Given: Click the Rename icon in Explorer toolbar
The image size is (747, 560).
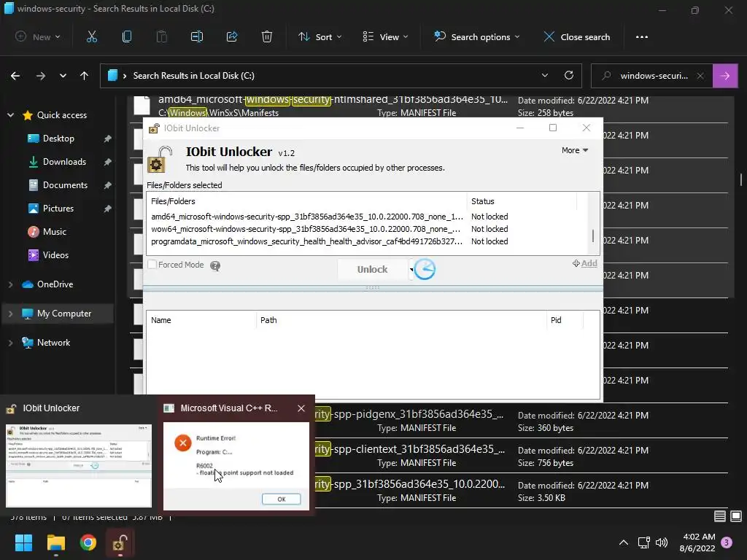Looking at the screenshot, I should point(197,36).
